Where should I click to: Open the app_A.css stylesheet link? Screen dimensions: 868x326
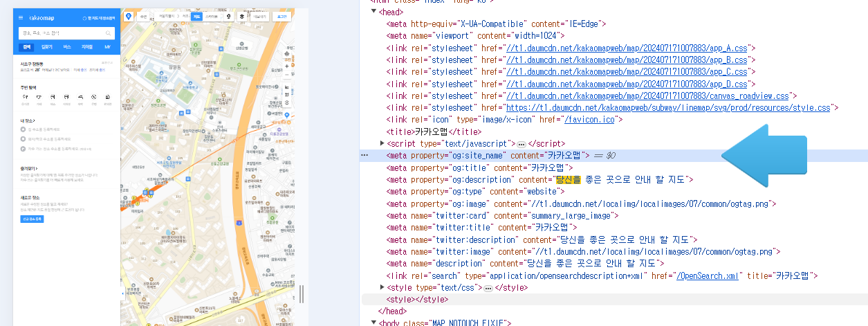coord(627,48)
